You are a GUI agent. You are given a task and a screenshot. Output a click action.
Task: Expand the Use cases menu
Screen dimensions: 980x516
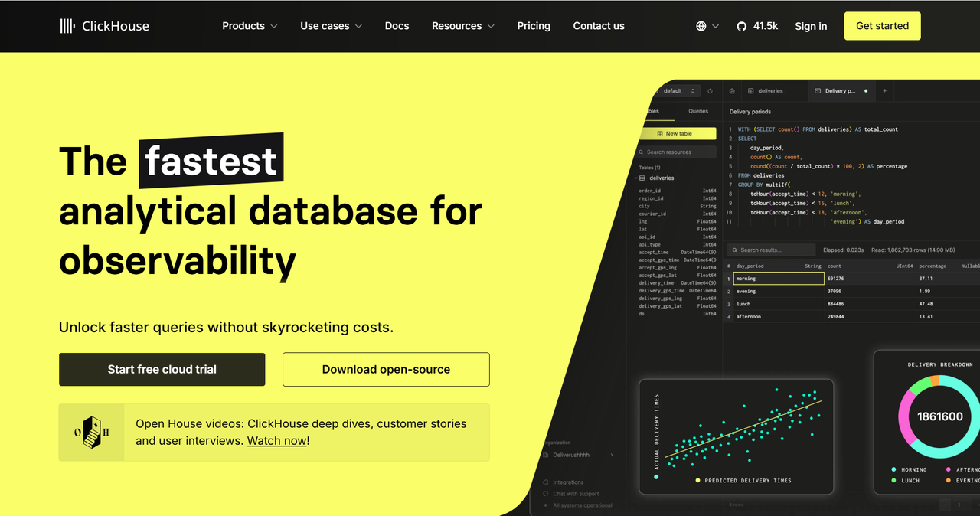click(331, 26)
